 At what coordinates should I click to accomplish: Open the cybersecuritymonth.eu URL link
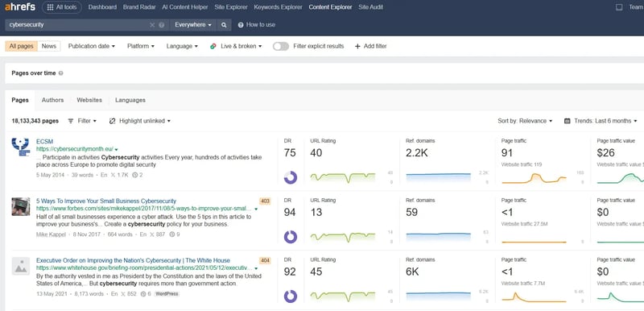pyautogui.click(x=74, y=149)
